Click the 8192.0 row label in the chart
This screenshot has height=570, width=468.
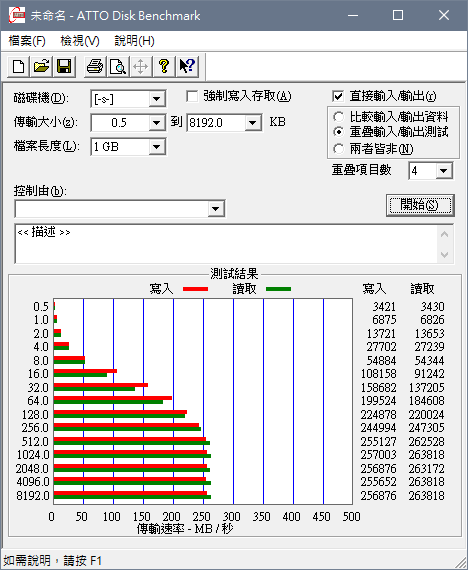pos(33,495)
